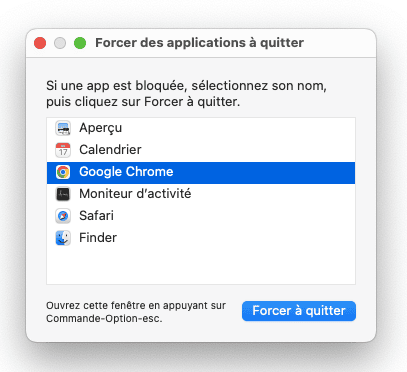Click the gray minimize window button
The width and height of the screenshot is (407, 372).
coord(60,43)
